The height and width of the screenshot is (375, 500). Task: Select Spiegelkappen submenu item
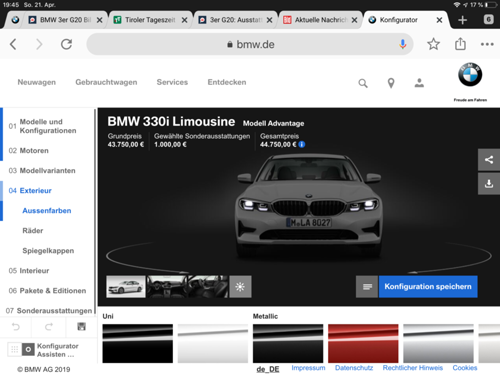coord(48,251)
